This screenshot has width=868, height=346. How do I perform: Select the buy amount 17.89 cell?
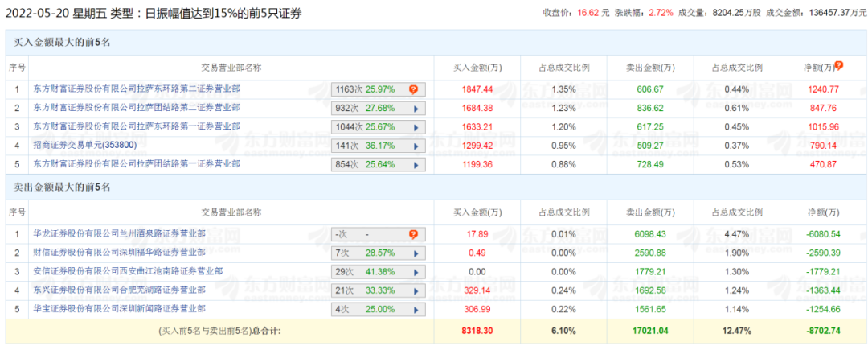tap(477, 234)
